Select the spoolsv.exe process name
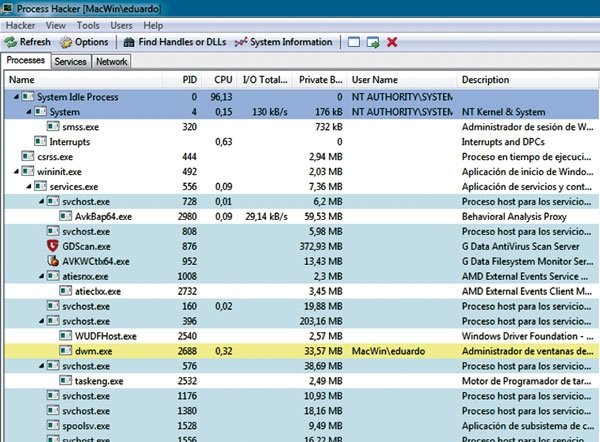This screenshot has width=600, height=442. pyautogui.click(x=86, y=426)
